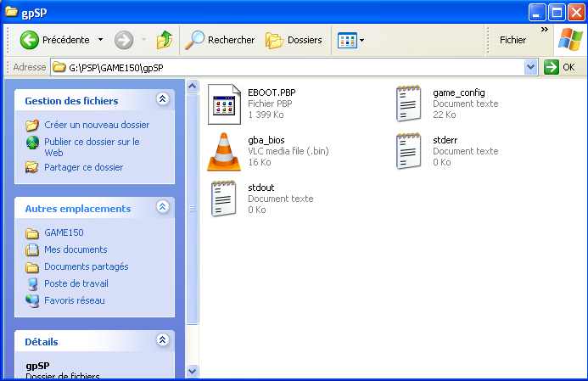Click the share folder icon
588x381 pixels.
click(x=32, y=167)
